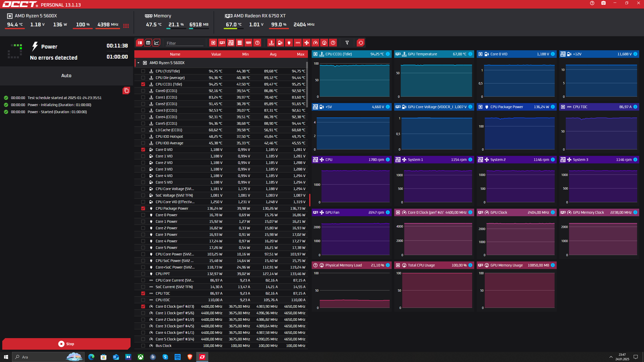Viewport: 644px width, 362px height.
Task: Sort the sensor table by Name column
Action: pos(175,54)
